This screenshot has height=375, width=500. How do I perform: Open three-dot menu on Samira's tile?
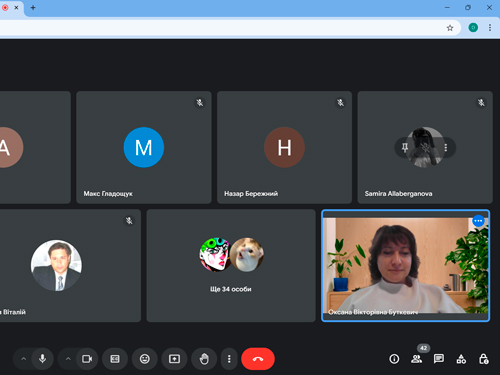coord(446,147)
